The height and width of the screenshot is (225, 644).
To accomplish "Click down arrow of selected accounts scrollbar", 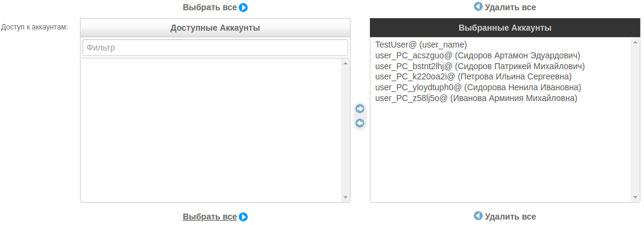I will pos(636,197).
